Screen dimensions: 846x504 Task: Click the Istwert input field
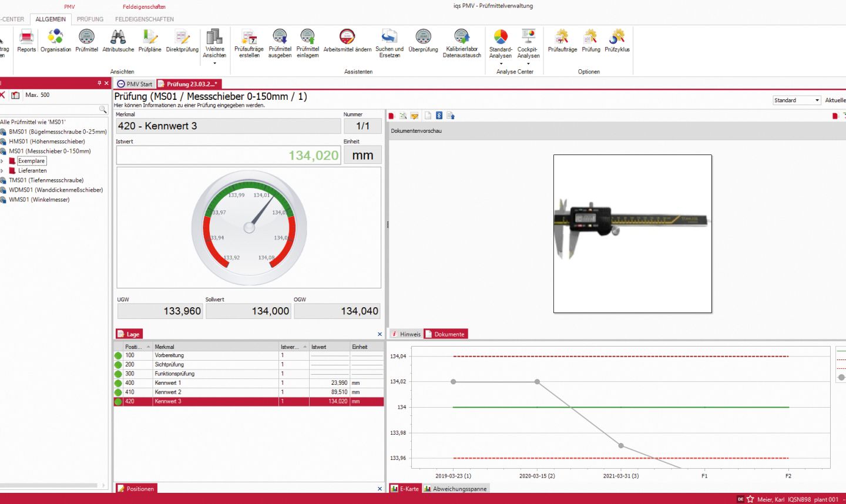[x=229, y=156]
